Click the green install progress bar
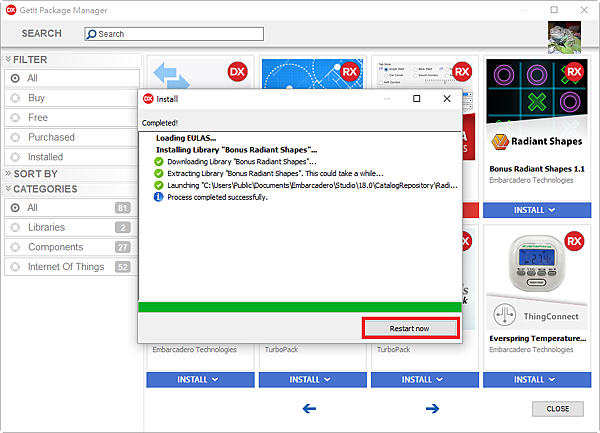Screen dimensions: 600x433 tap(300, 307)
